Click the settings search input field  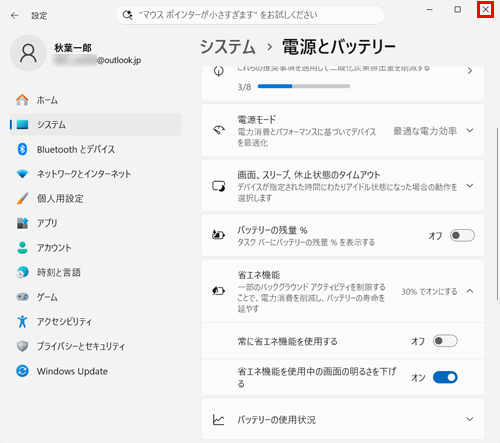pos(250,15)
